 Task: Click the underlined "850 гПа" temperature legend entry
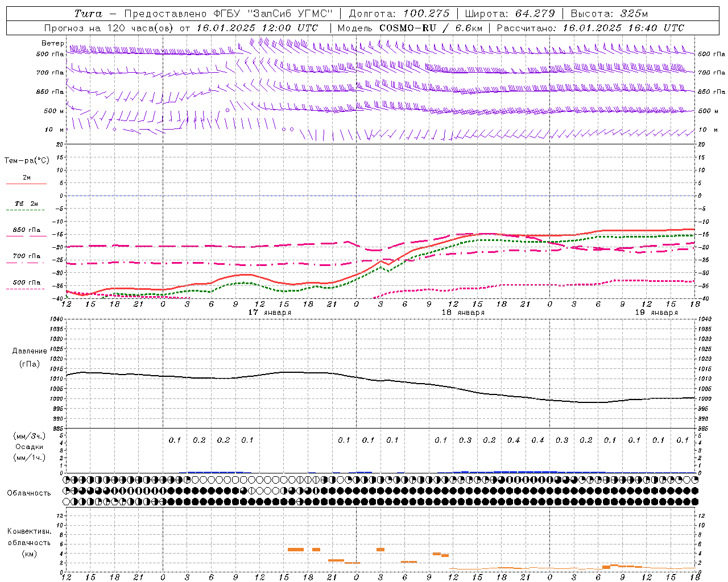click(27, 230)
